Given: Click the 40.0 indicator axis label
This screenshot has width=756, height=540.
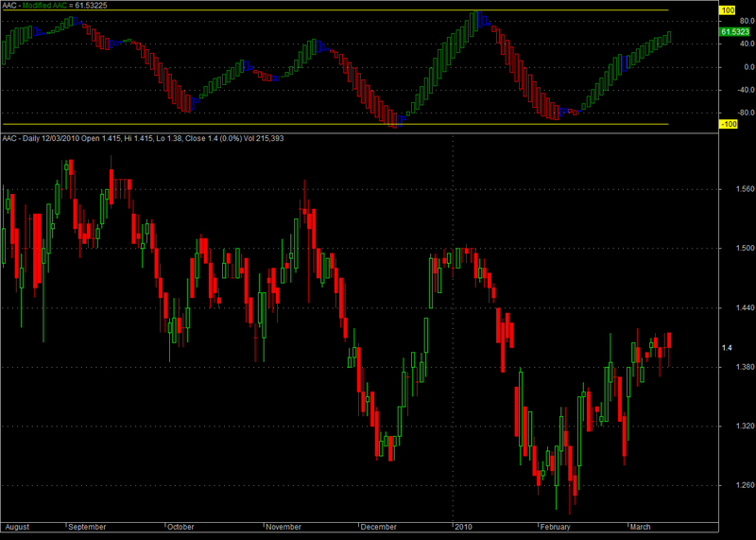Looking at the screenshot, I should (x=747, y=44).
